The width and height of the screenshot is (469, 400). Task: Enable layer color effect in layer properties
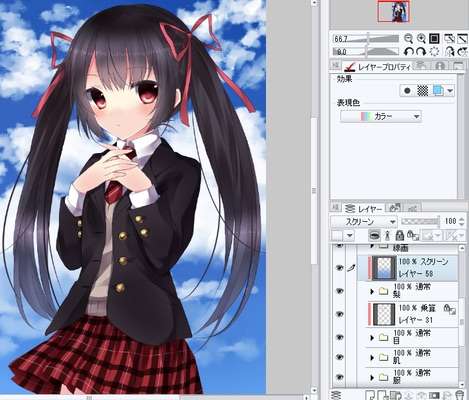tap(438, 90)
